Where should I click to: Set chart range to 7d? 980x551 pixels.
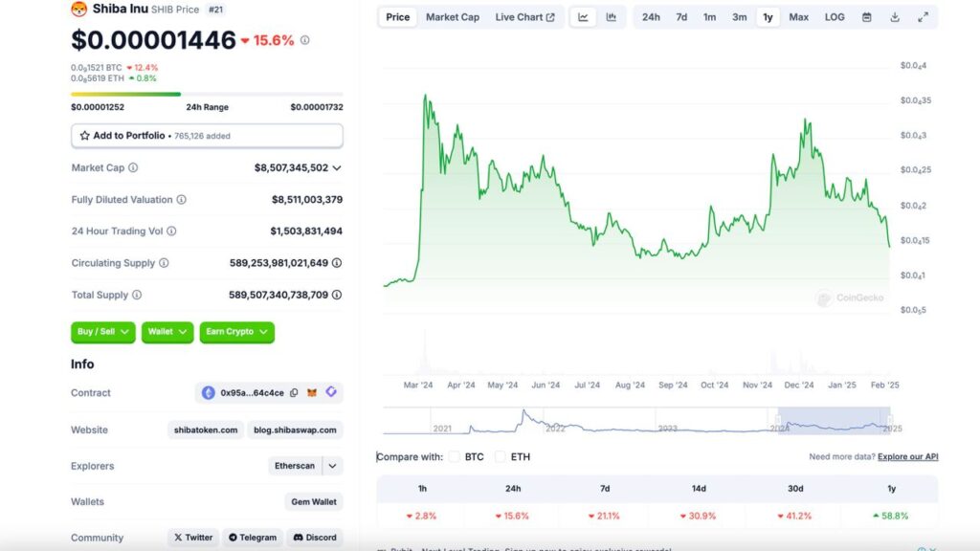coord(681,17)
